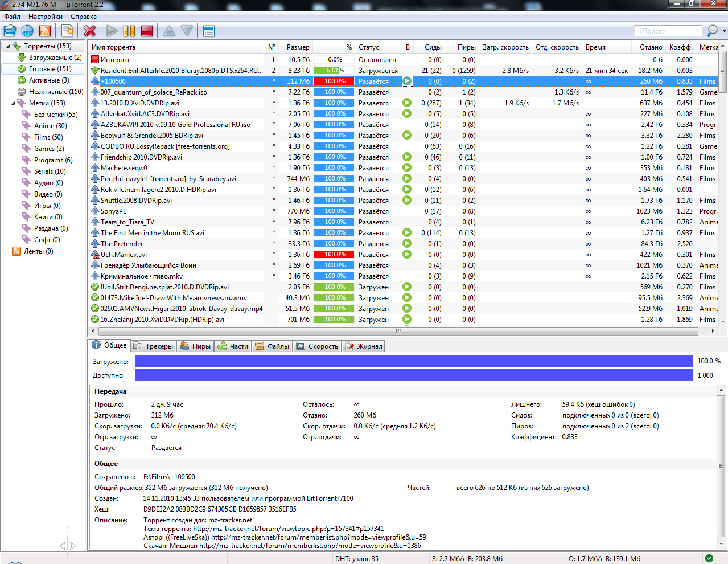
Task: Click stream play icon on Uch.Manlev.avi row
Action: pyautogui.click(x=407, y=255)
